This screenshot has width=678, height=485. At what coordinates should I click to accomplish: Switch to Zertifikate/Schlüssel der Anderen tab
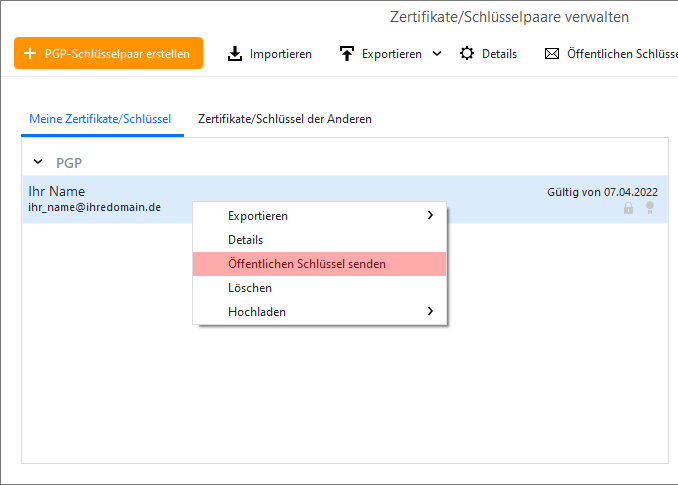[x=285, y=119]
